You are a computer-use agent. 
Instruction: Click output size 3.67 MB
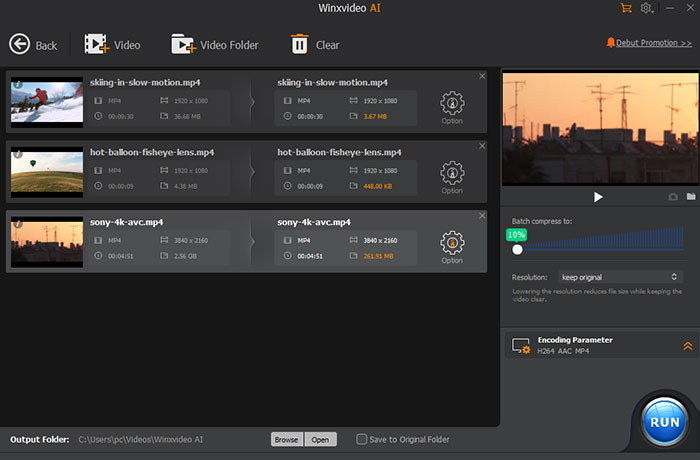click(375, 117)
